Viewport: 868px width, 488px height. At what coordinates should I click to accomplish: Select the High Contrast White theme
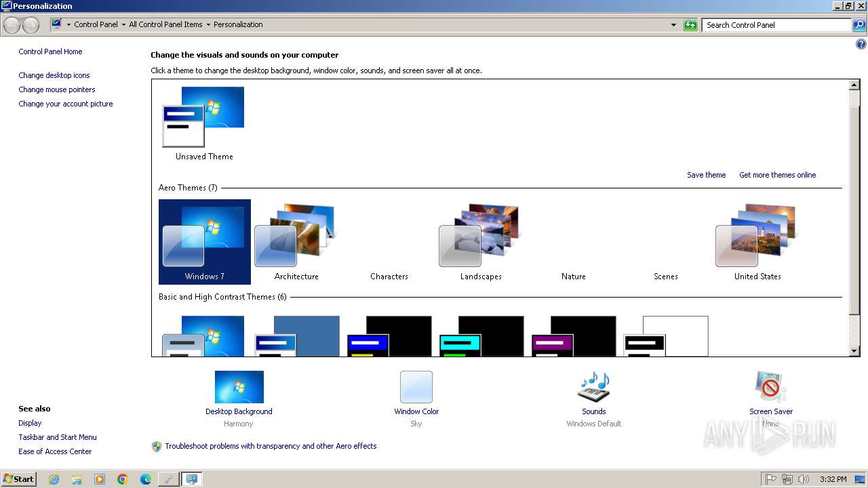(x=665, y=336)
